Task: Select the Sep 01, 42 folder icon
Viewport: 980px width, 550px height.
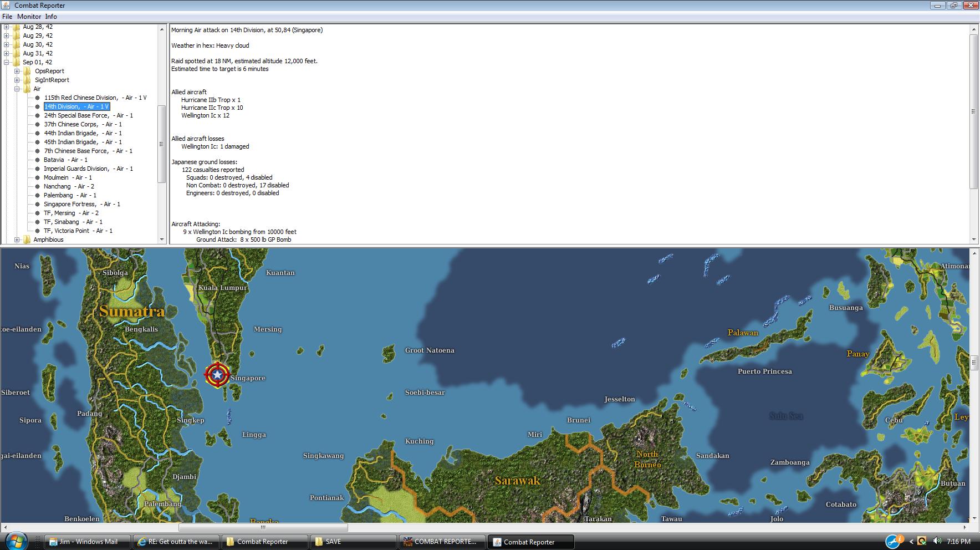Action: tap(16, 62)
